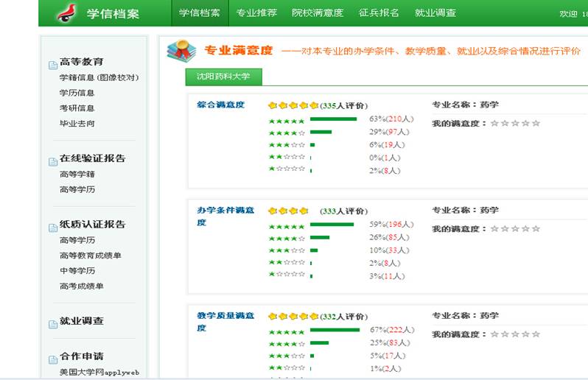Screen dimensions: 588x380
Task: Go to the 院校满意度 menu item
Action: 317,13
